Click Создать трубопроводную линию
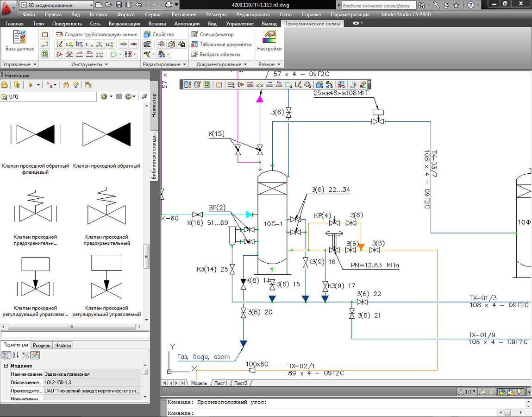This screenshot has height=417, width=532. (97, 34)
